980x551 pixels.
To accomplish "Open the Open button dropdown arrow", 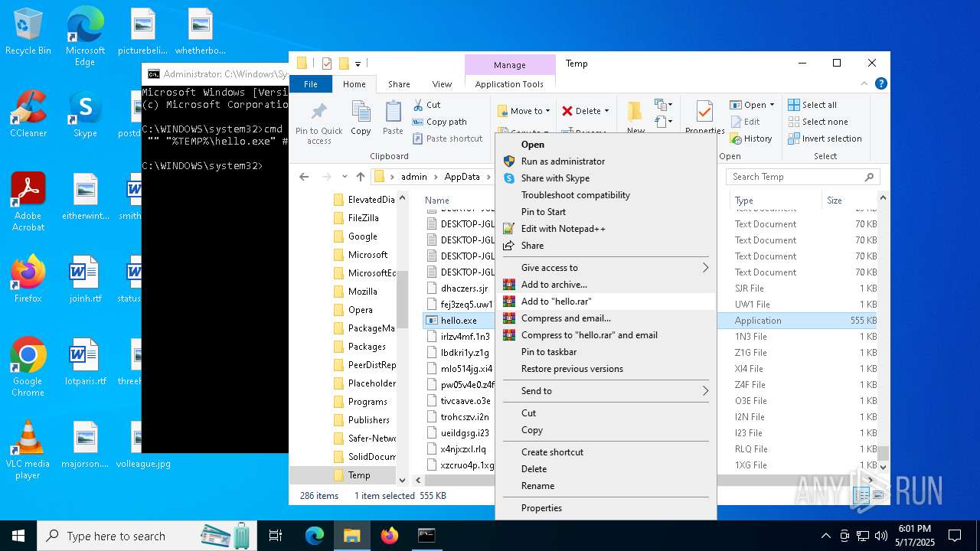I will [772, 105].
